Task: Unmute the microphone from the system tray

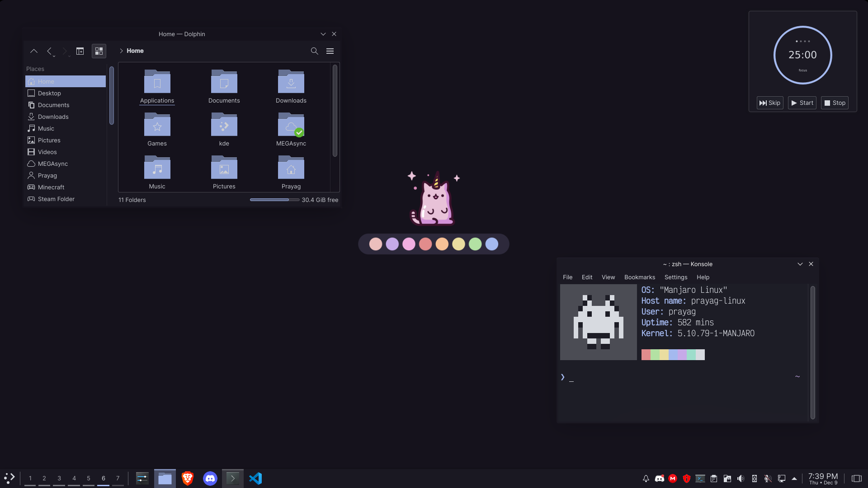Action: 769,478
